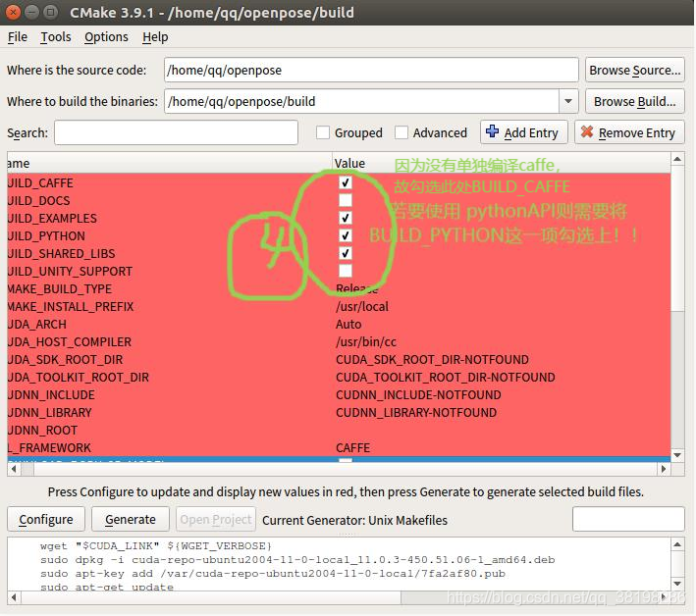Click Browse Build button
696x616 pixels.
coord(634,102)
